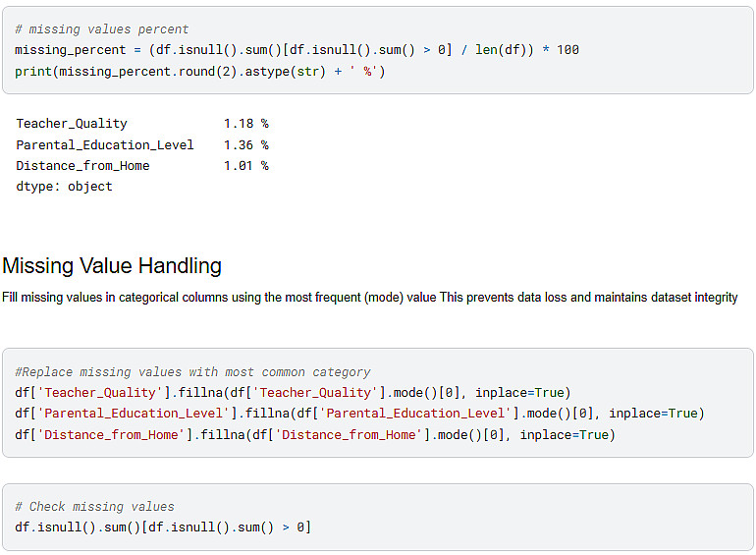The image size is (756, 555).
Task: Click the 1.01 % output value
Action: coord(245,166)
